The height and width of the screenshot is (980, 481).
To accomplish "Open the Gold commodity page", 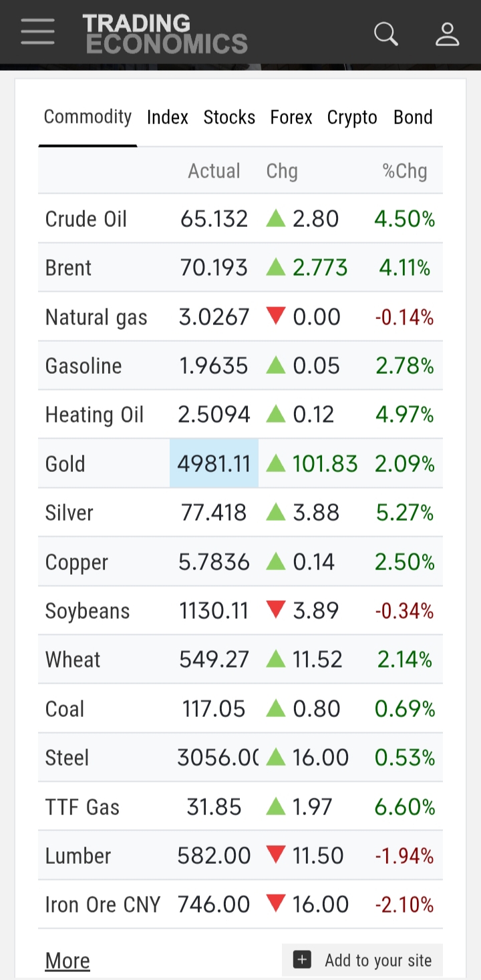I will coord(65,464).
